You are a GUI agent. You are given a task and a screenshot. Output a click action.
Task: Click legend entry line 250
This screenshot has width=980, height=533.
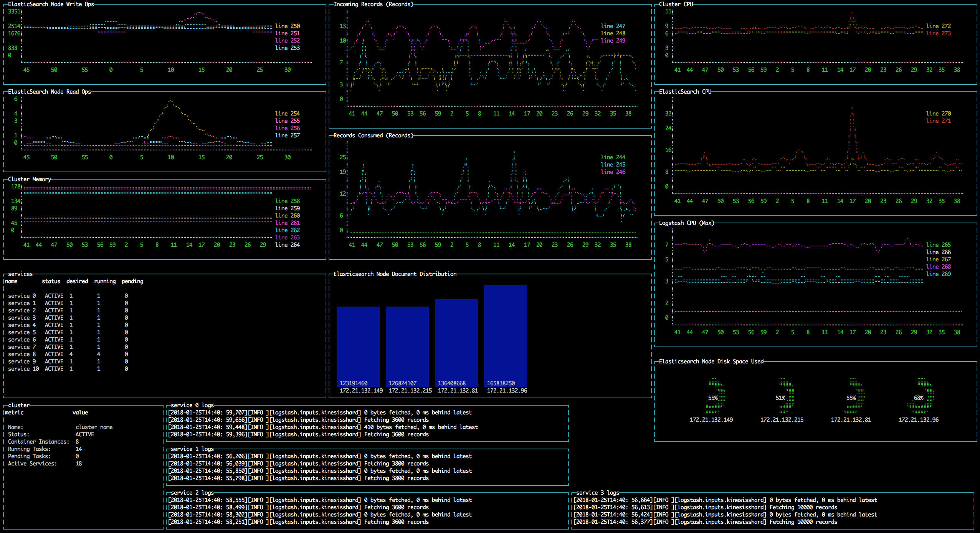(x=287, y=26)
